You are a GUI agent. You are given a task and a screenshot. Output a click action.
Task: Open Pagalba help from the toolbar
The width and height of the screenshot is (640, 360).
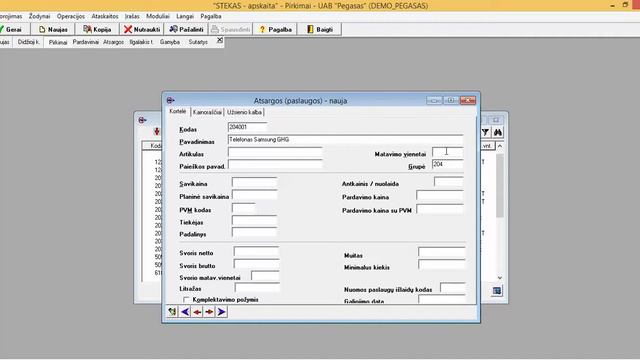click(275, 29)
